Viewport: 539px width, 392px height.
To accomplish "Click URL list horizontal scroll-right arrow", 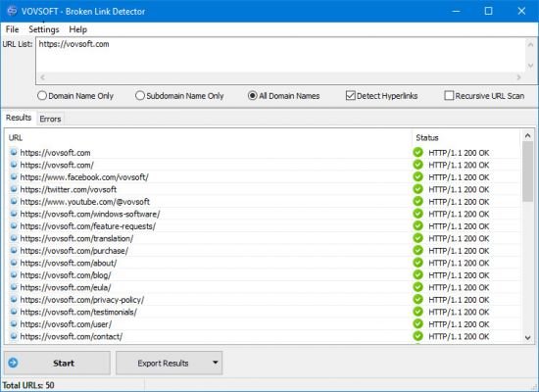I will coord(518,77).
